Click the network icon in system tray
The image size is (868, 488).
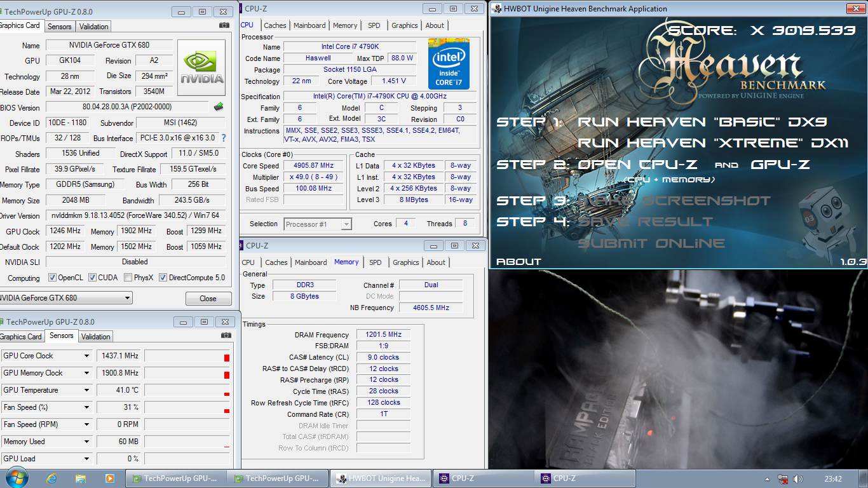pos(783,479)
